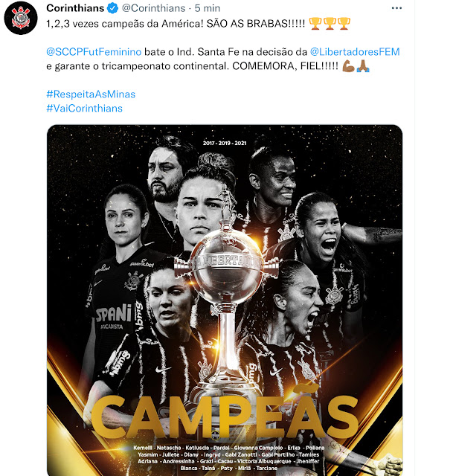Open the Corinthians display name
Screen dimensions: 453x476
click(x=75, y=8)
